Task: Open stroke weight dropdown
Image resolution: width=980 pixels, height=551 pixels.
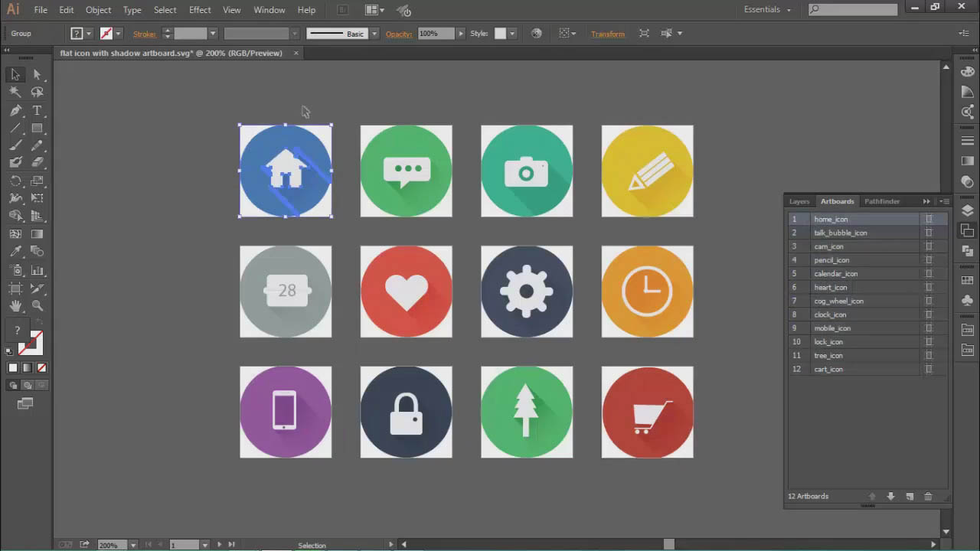Action: pyautogui.click(x=213, y=34)
